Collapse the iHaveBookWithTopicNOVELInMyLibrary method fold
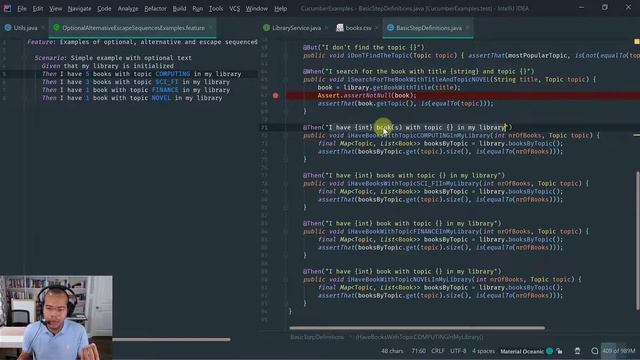The width and height of the screenshot is (640, 360). click(x=285, y=280)
